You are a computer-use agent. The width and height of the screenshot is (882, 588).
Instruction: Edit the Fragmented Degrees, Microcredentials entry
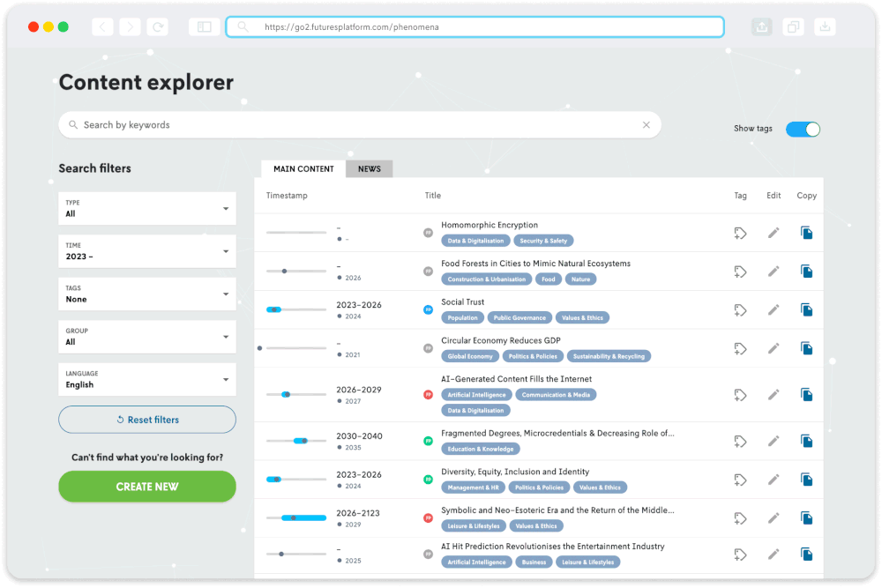tap(774, 441)
